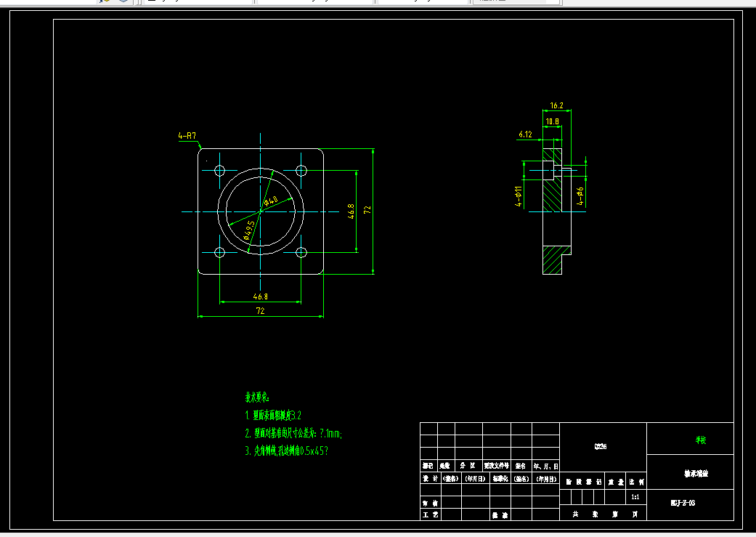The width and height of the screenshot is (756, 537).
Task: Select the 16.2 thickness dimension
Action: pos(556,105)
